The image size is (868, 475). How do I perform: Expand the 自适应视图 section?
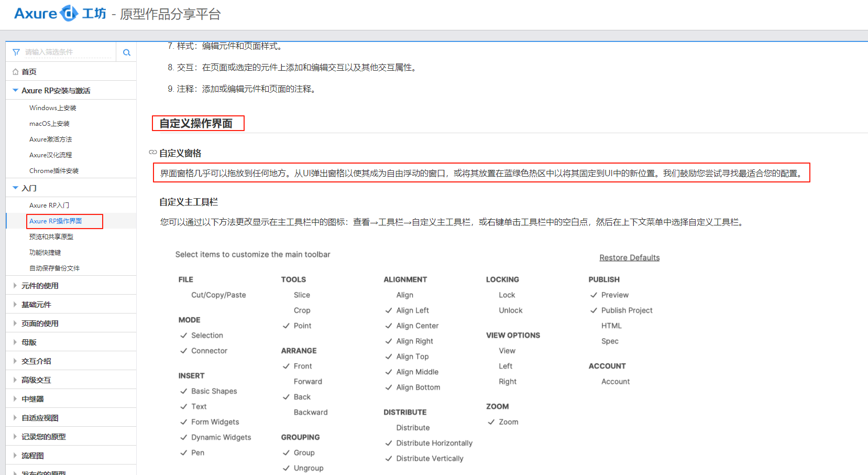click(x=15, y=418)
